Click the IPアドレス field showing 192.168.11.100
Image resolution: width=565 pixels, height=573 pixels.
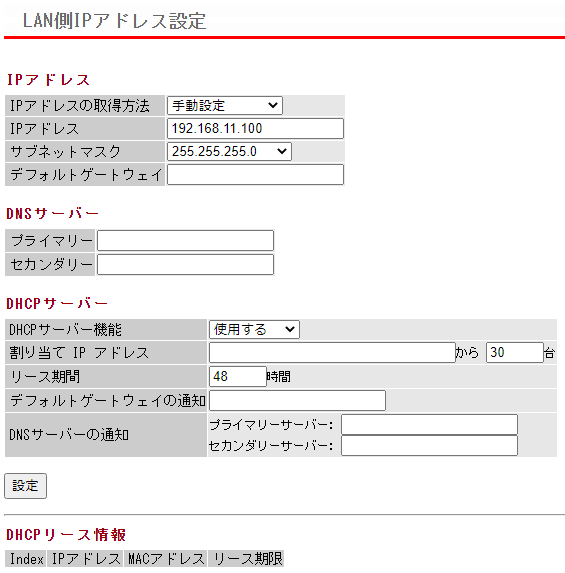255,128
